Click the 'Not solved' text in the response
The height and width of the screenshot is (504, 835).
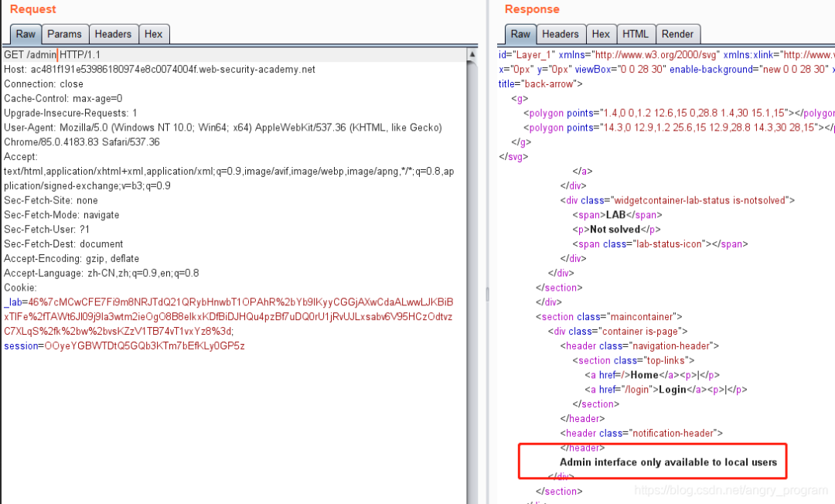tap(615, 230)
